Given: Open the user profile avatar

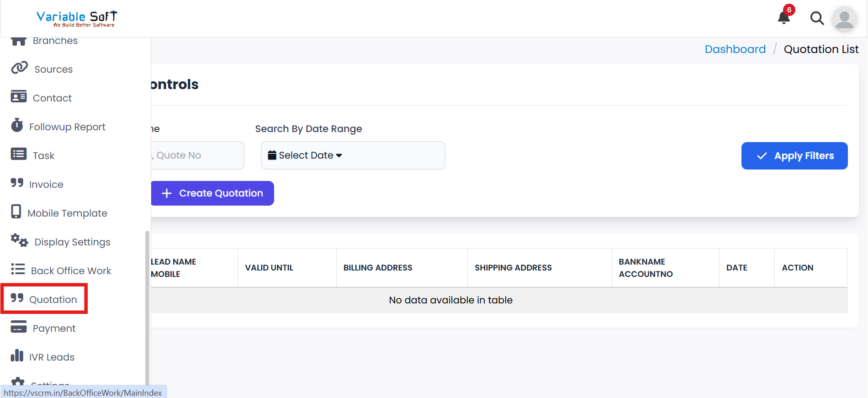Looking at the screenshot, I should click(x=844, y=19).
